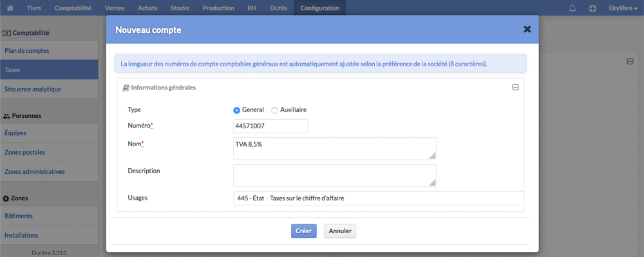Open the Tiers menu
Screen dimensions: 644x257
click(x=34, y=8)
